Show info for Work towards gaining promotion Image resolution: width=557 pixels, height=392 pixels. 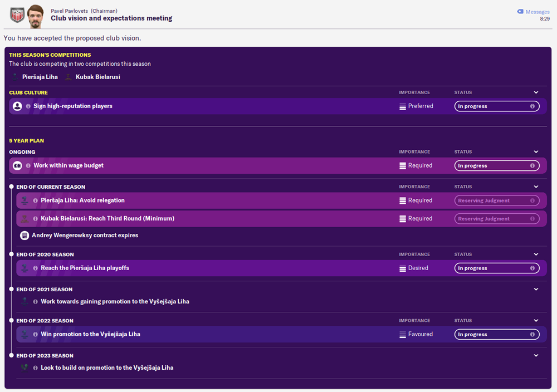pos(35,301)
